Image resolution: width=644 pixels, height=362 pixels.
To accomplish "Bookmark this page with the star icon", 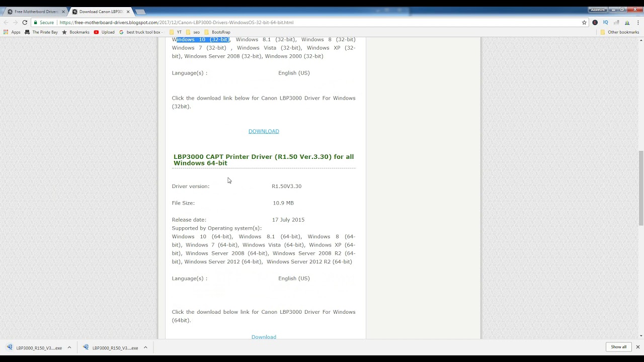I will pyautogui.click(x=584, y=22).
